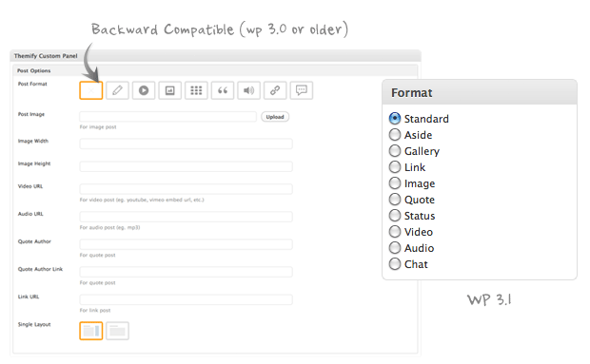
Task: Click the Upload button
Action: tap(275, 117)
